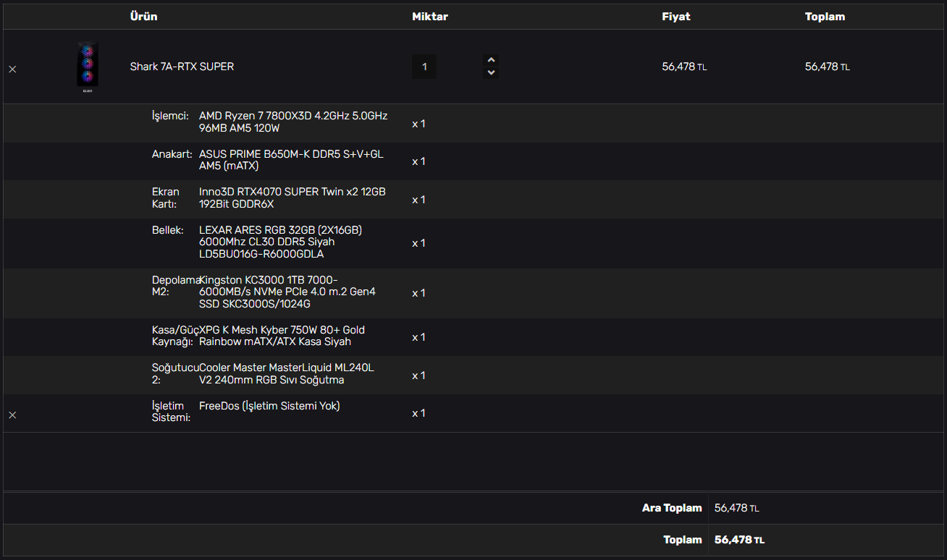Select the Kingston KC3000 1TB storage row

(287, 292)
